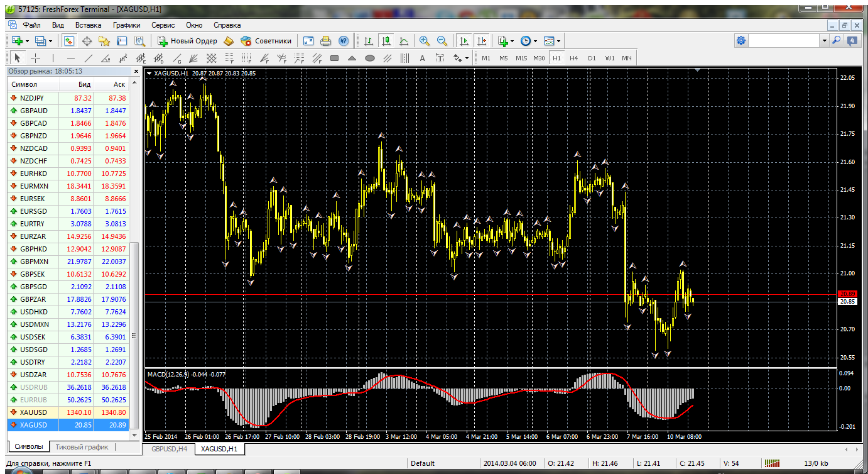Screen dimensions: 868x474
Task: Toggle the Market Watch panel button
Action: pos(69,41)
